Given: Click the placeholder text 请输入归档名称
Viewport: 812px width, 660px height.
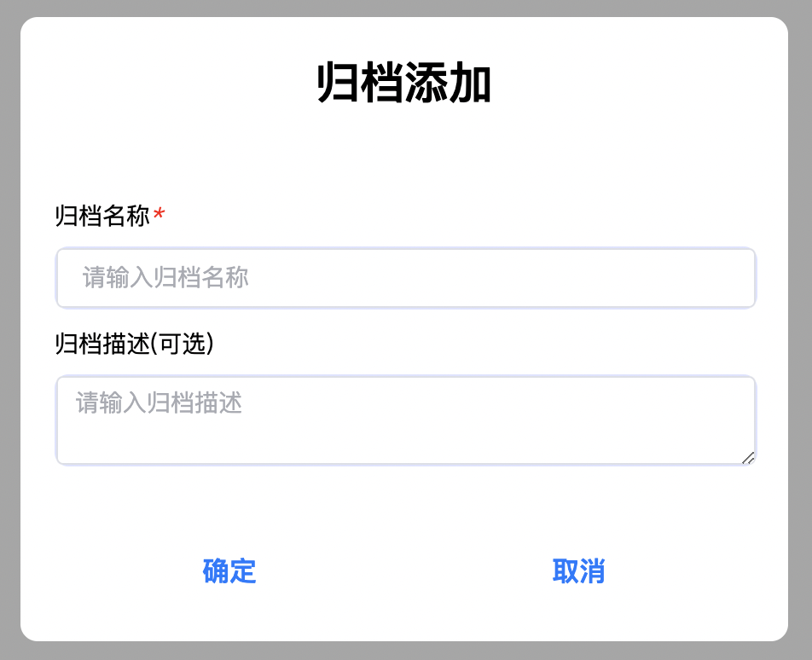Looking at the screenshot, I should click(x=165, y=278).
